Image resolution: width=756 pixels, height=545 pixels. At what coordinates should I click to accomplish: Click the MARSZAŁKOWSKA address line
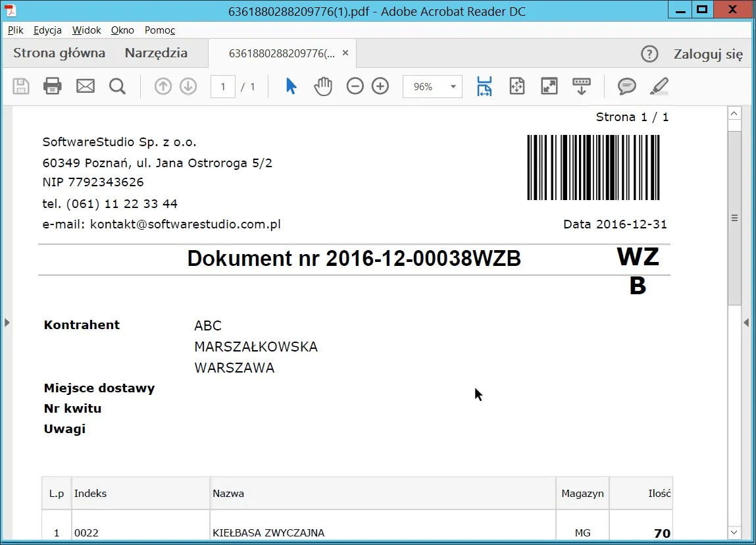click(x=256, y=347)
